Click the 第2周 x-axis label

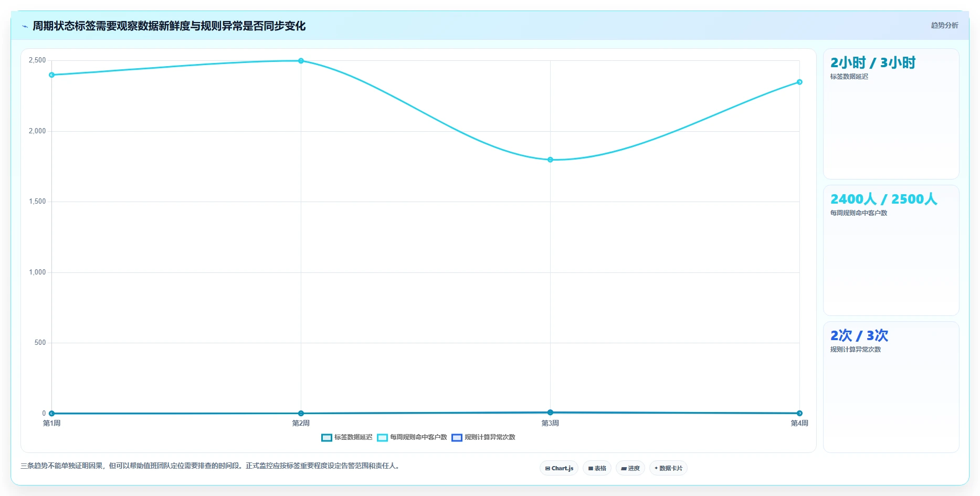[x=301, y=423]
